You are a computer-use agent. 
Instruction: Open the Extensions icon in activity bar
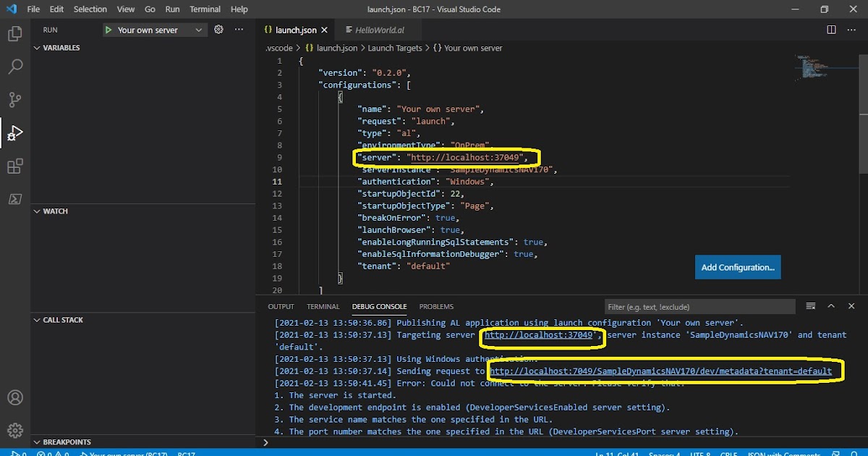pos(15,166)
